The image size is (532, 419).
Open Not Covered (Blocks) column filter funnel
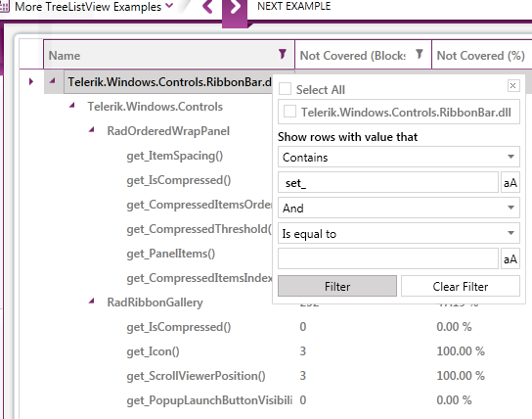[x=420, y=54]
